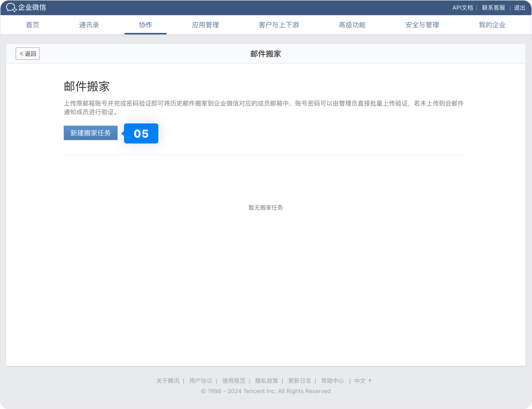Viewport: 532px width, 409px height.
Task: Open the 隐私政策 footer link
Action: point(267,381)
